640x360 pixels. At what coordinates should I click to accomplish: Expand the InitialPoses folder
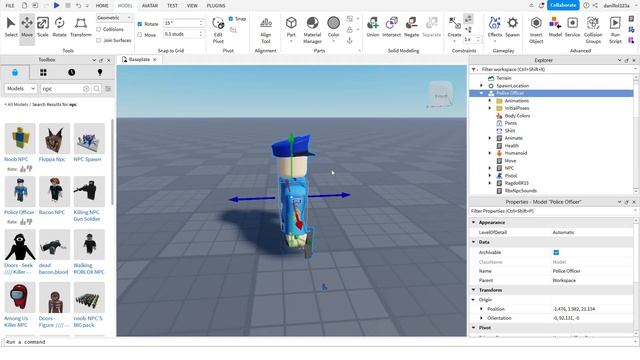490,108
